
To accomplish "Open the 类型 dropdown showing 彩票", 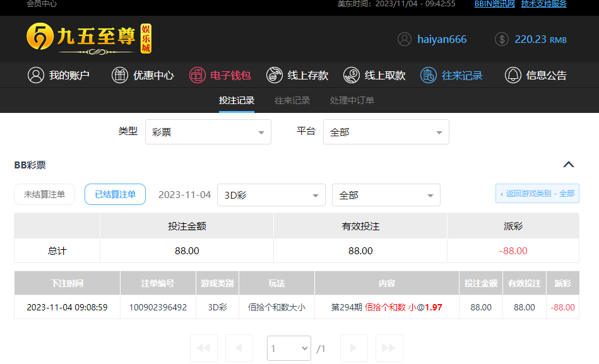I will [208, 132].
